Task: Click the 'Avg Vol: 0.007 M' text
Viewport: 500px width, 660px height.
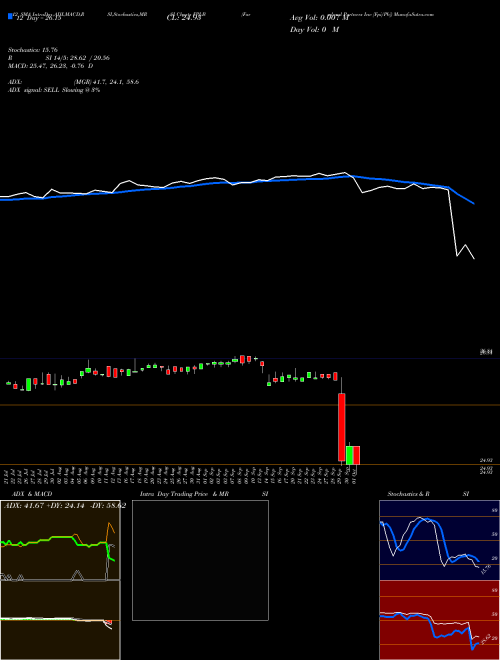Action: tap(319, 18)
